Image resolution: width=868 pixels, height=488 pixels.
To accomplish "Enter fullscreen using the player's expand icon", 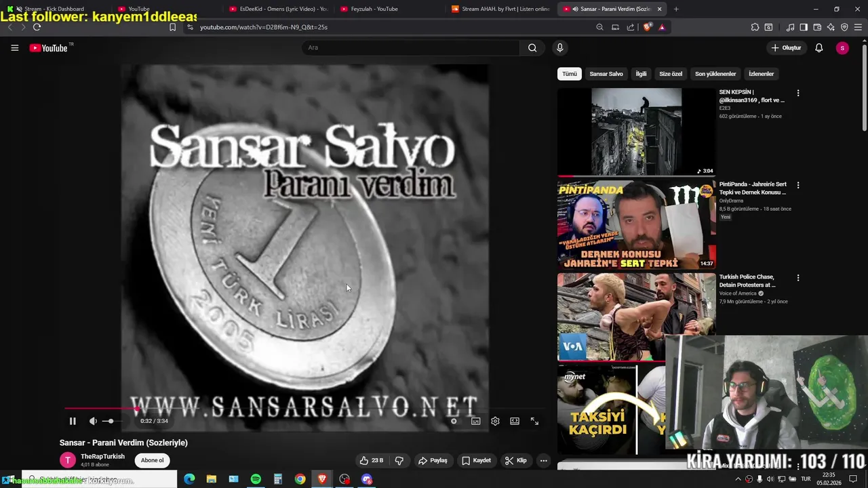I will 534,421.
